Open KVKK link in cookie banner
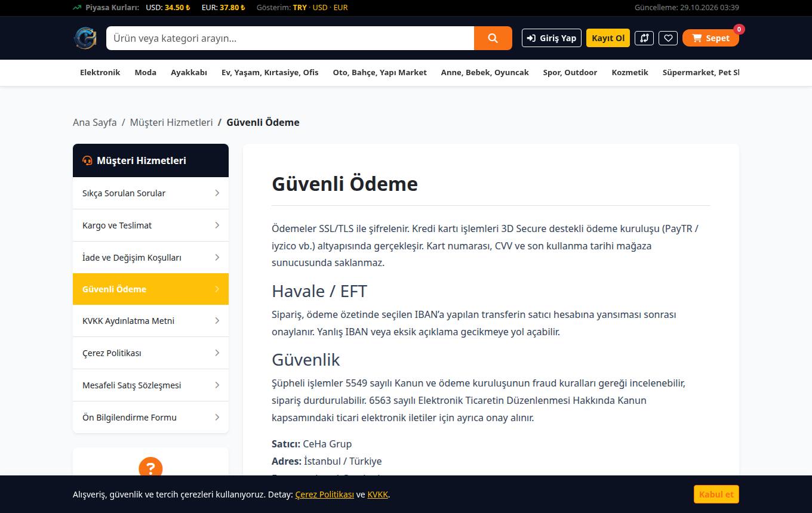Viewport: 812px width, 513px height. point(378,495)
